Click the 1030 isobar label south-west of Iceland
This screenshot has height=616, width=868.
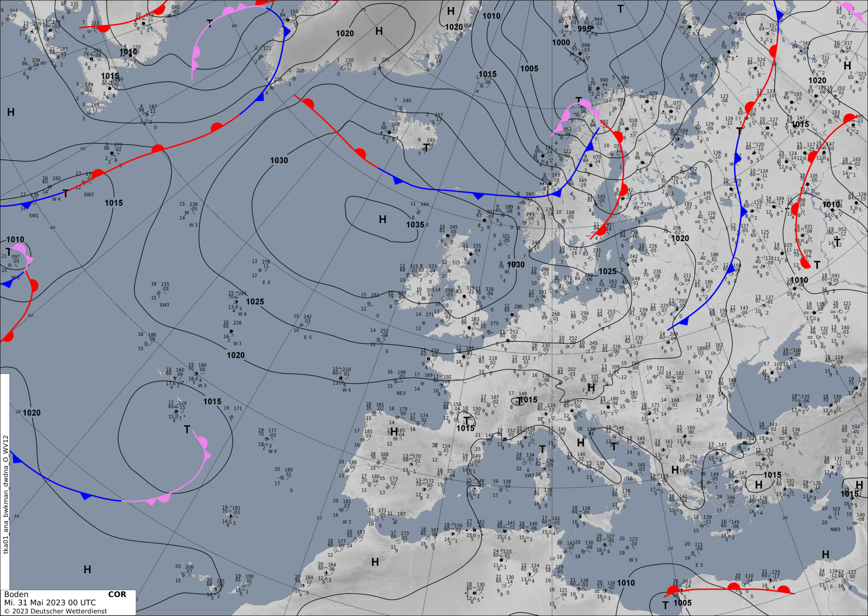coord(279,160)
